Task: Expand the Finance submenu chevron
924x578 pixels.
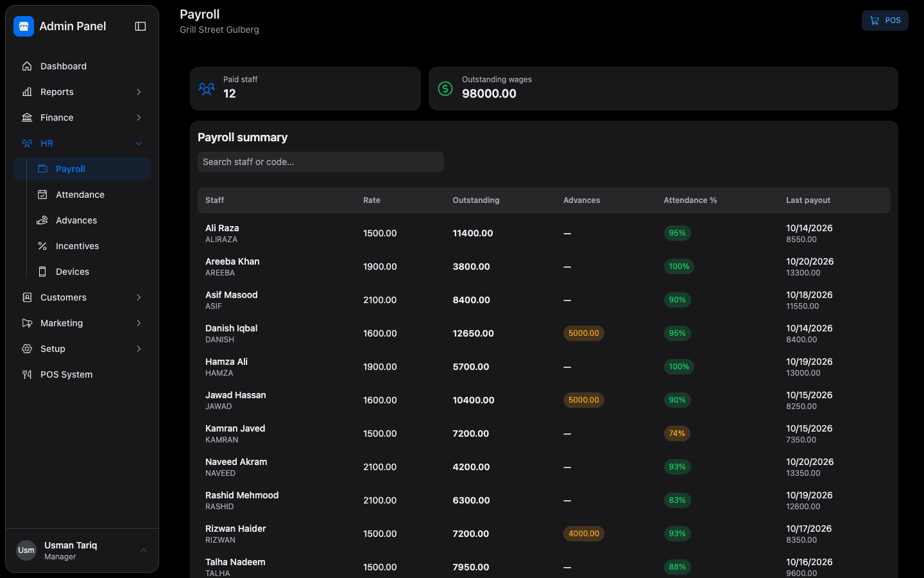Action: (x=139, y=118)
